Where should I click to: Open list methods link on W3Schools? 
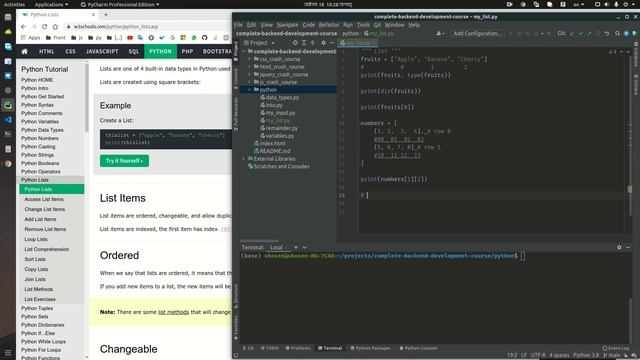(173, 312)
